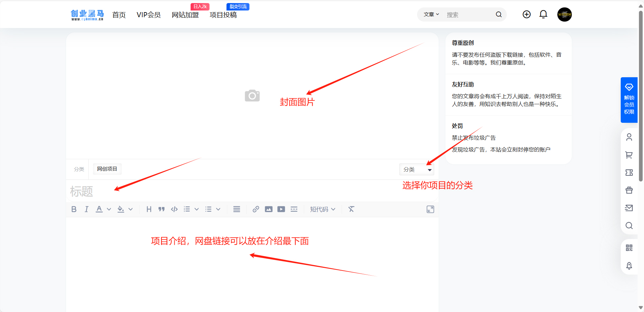
Task: Open the text color picker
Action: (99, 209)
